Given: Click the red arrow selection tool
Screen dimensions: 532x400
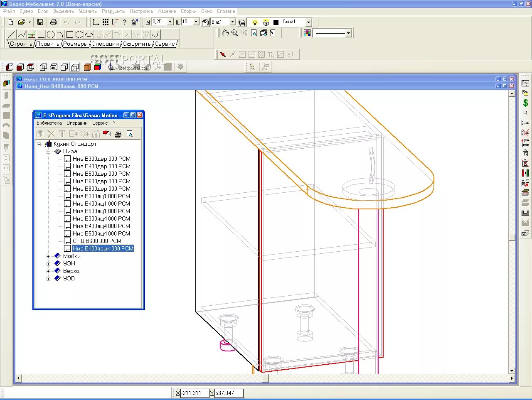Looking at the screenshot, I should pyautogui.click(x=223, y=54).
